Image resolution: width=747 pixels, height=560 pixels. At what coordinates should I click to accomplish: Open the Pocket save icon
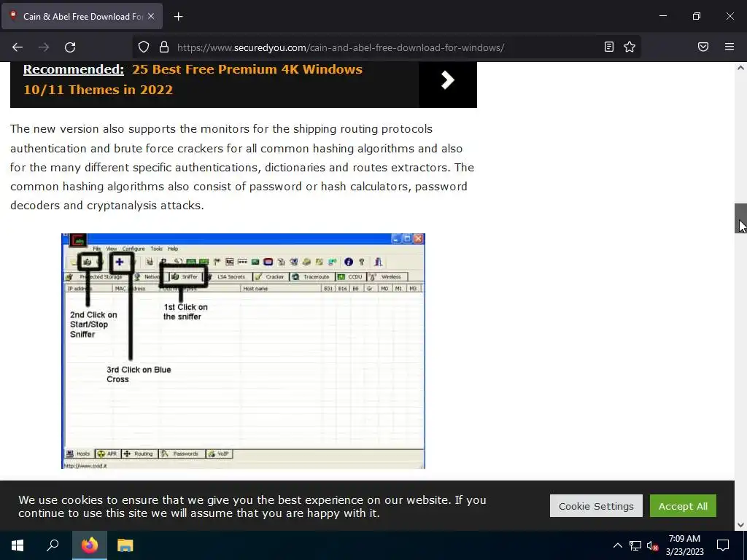click(703, 47)
